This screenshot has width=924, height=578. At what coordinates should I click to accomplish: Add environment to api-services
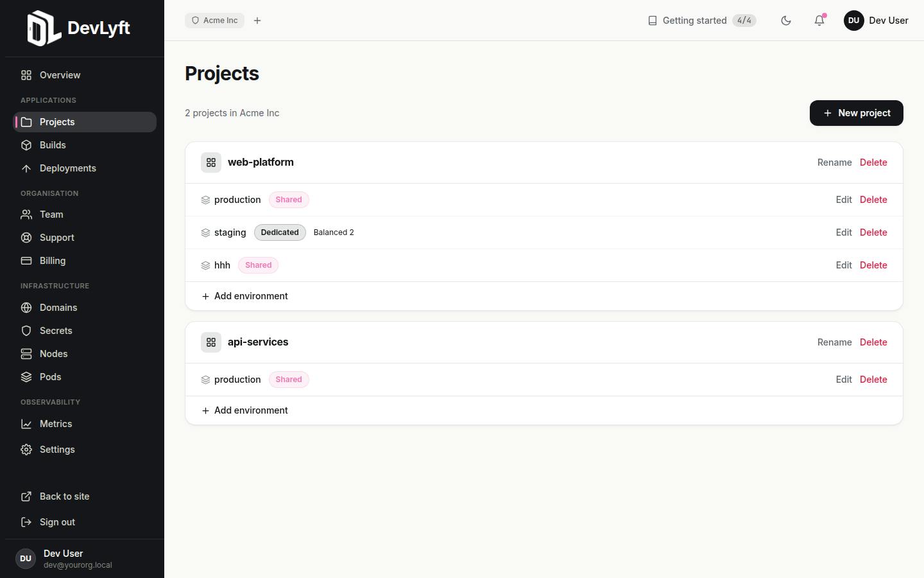point(244,410)
